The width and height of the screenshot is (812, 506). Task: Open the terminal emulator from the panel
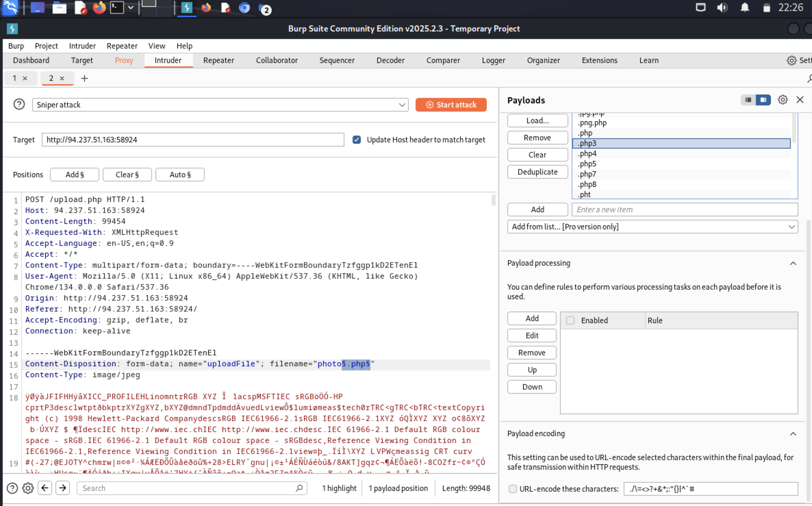(x=117, y=8)
